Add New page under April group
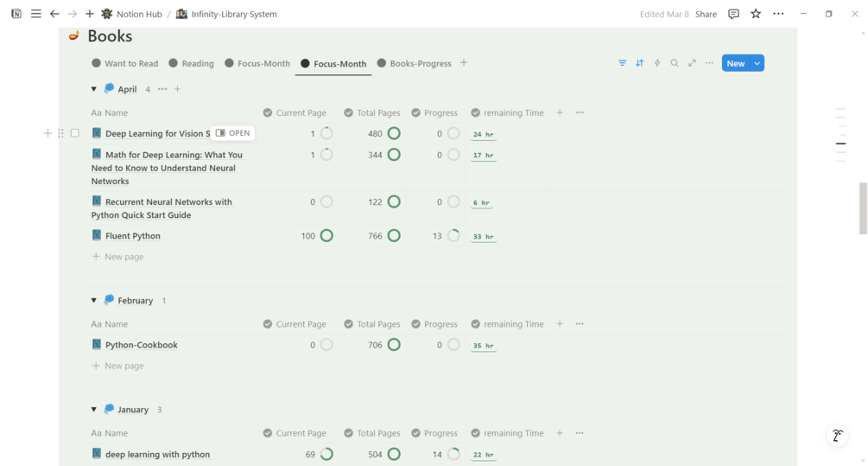 (x=118, y=257)
